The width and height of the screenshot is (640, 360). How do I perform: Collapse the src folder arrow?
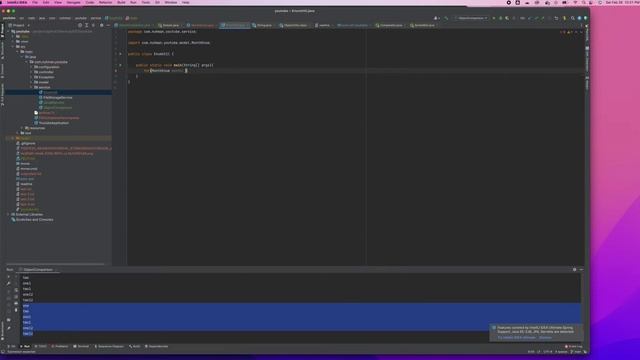(x=13, y=47)
